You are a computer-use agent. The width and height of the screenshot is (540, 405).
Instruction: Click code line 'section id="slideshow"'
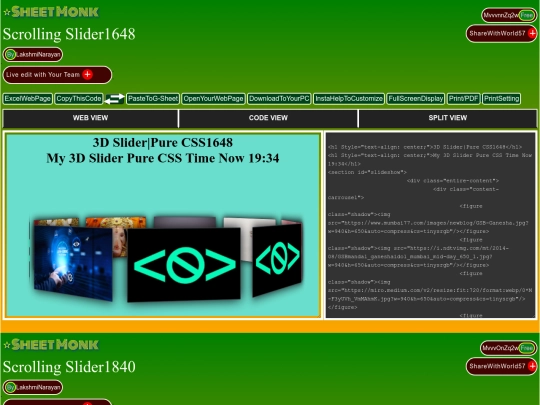(367, 172)
